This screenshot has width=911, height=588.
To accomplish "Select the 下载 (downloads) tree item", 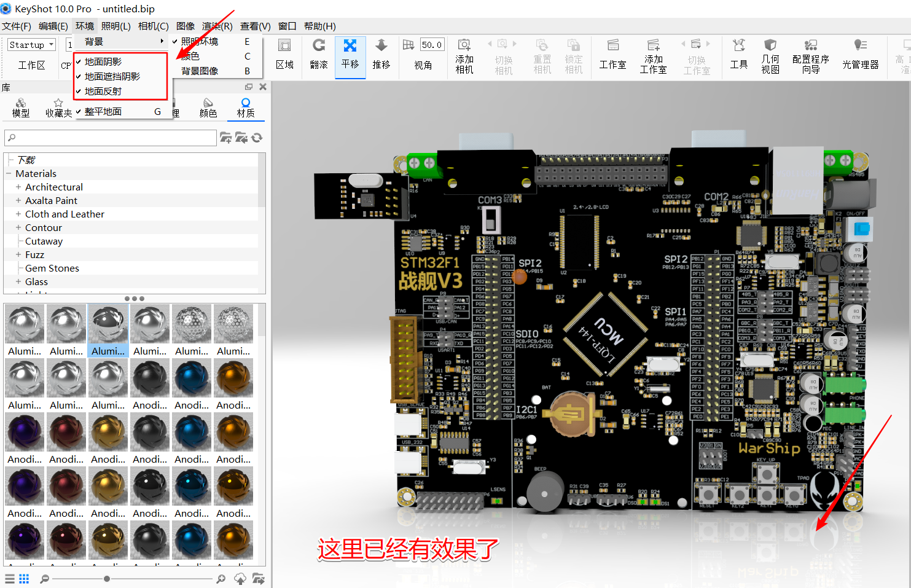I will pyautogui.click(x=26, y=160).
